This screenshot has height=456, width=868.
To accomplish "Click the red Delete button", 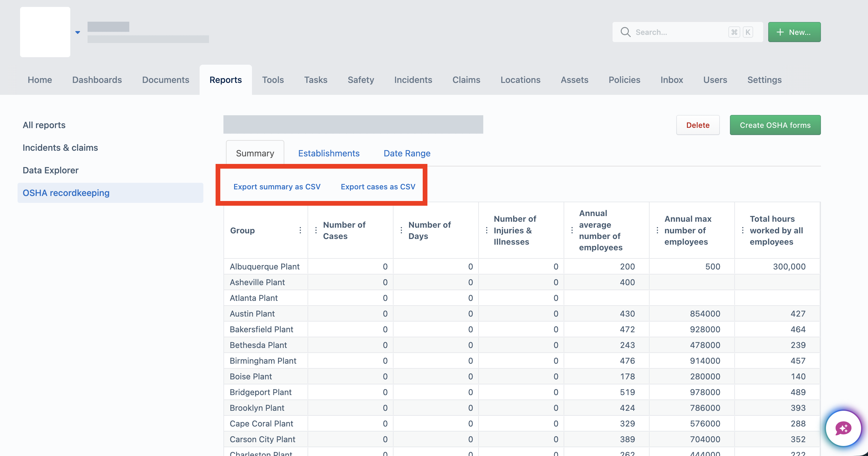I will tap(698, 125).
